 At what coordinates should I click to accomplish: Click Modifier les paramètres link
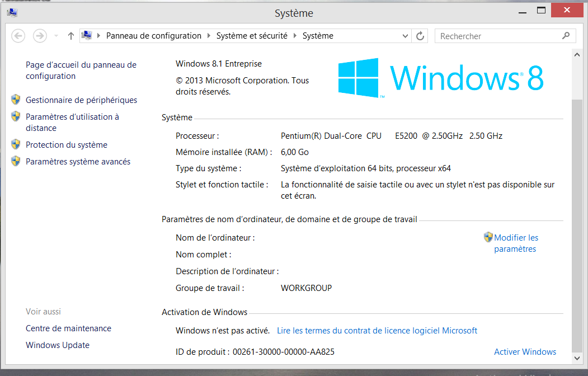coord(516,243)
